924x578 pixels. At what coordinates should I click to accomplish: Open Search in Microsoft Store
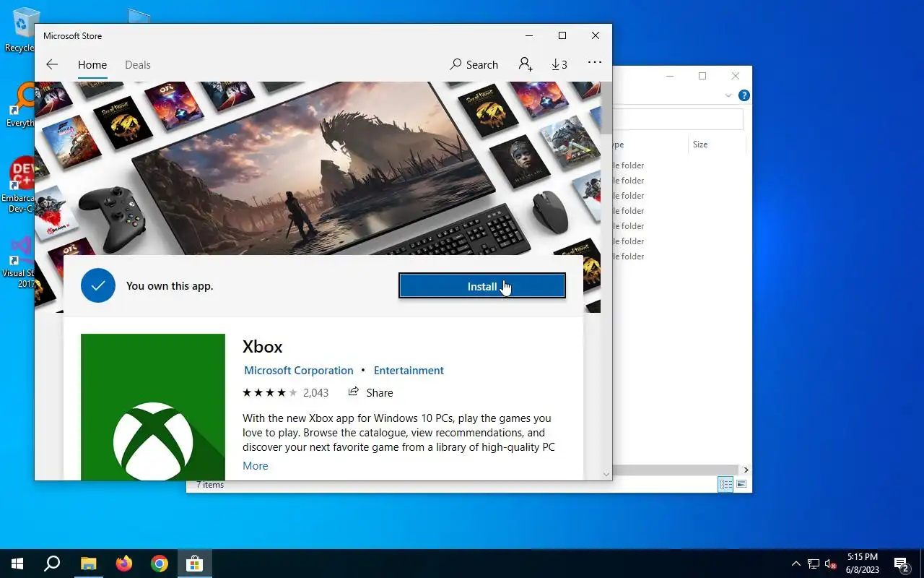474,64
